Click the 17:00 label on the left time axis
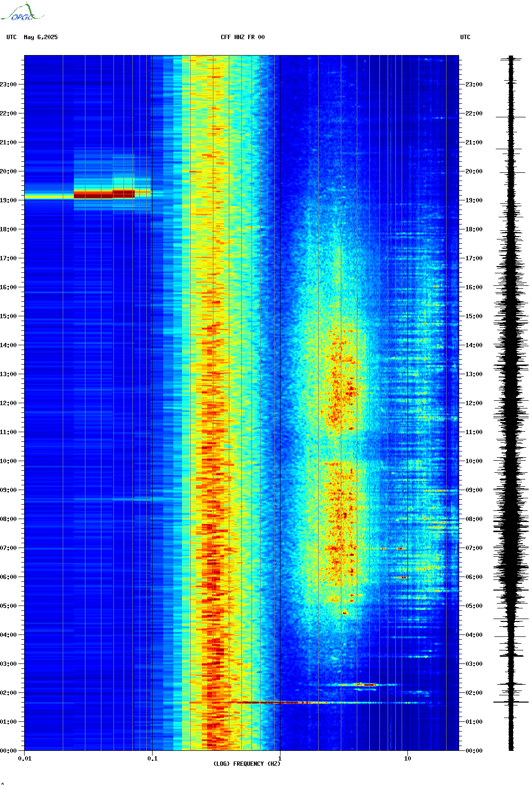Viewport: 532px width, 789px height. (x=8, y=258)
